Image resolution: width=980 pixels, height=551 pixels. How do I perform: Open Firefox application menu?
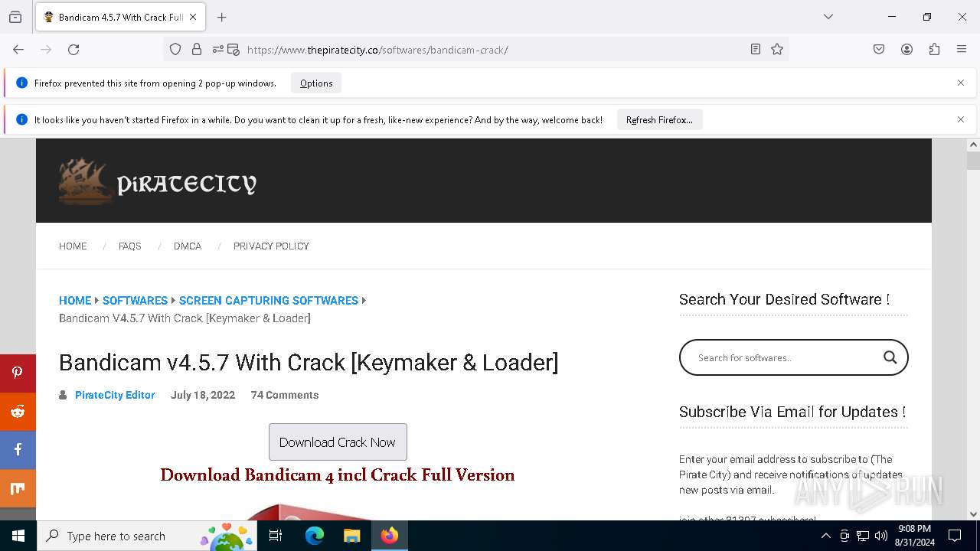(x=962, y=50)
